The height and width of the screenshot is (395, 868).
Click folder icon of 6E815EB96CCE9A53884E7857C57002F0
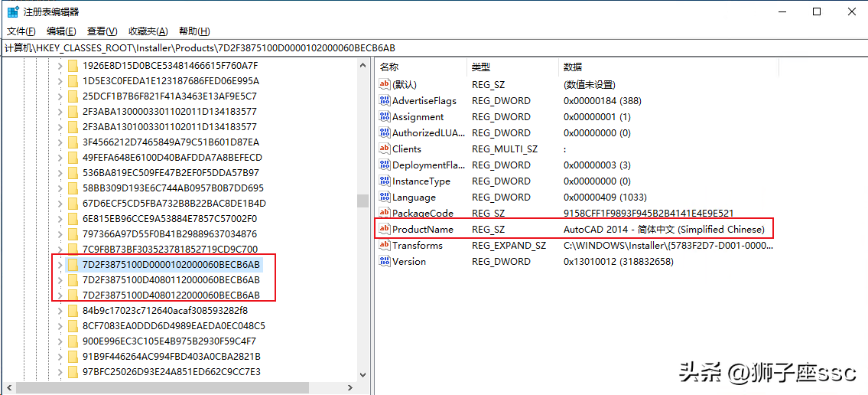click(73, 218)
